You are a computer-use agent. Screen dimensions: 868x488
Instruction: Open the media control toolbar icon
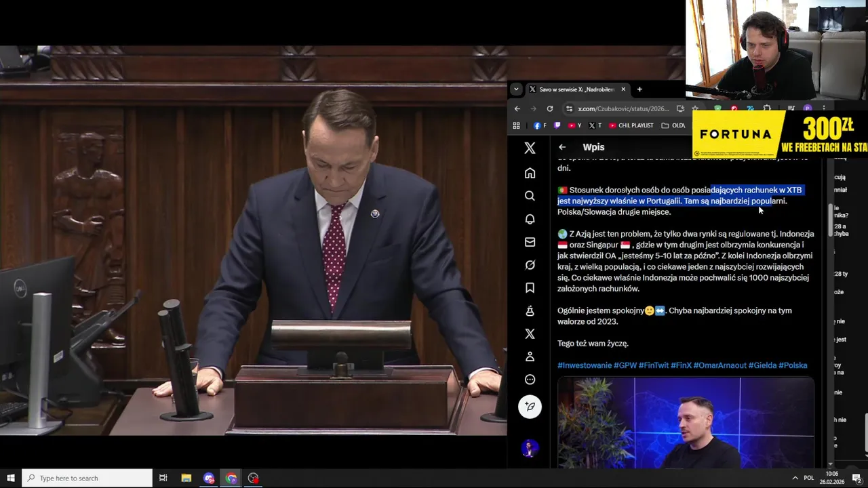pyautogui.click(x=791, y=108)
